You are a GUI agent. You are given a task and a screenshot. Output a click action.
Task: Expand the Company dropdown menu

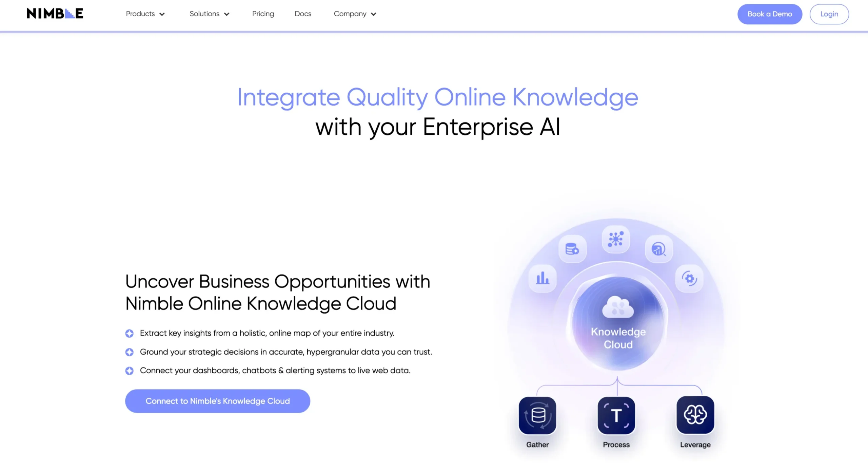(355, 14)
